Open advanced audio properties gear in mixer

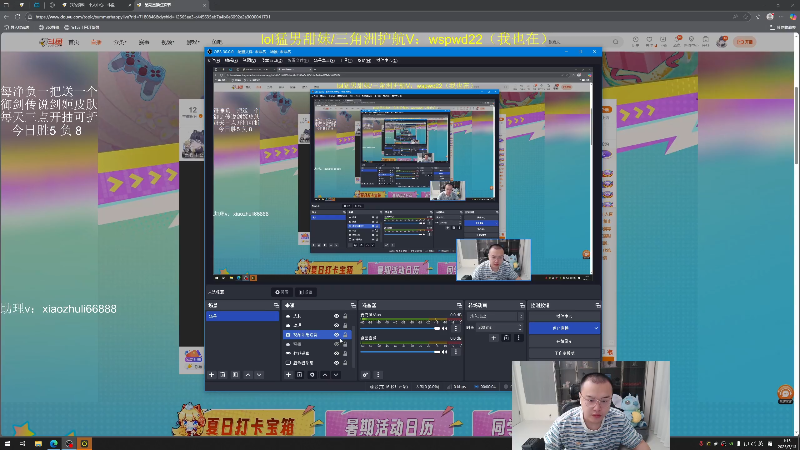pyautogui.click(x=365, y=374)
